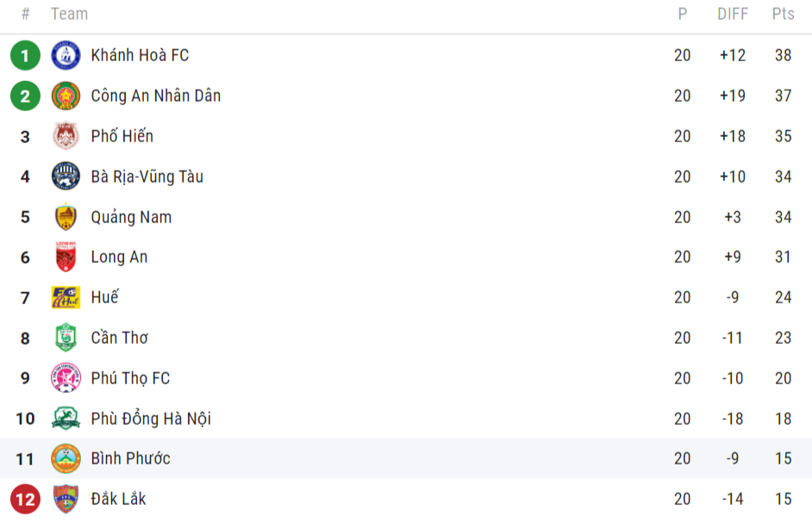Click the Đắk Lắk team badge
The width and height of the screenshot is (812, 529).
66,499
